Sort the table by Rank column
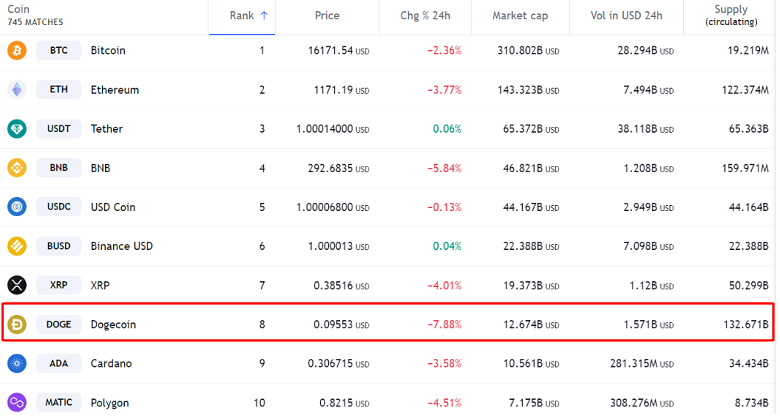The image size is (780, 419). (248, 16)
